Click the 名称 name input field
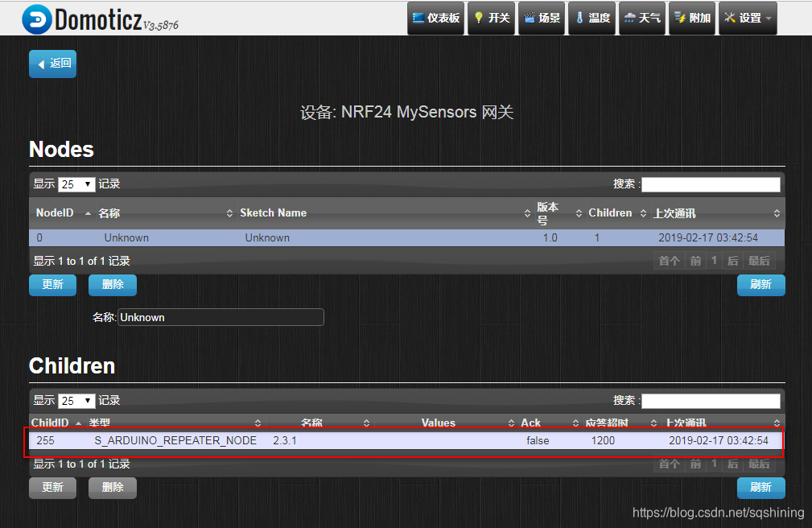This screenshot has width=812, height=528. coord(221,317)
